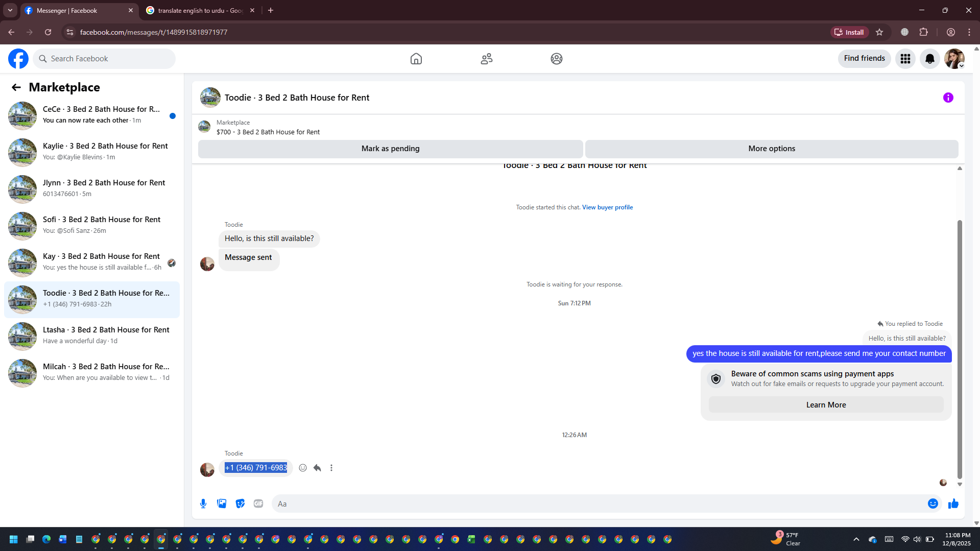Send a thumbs up like
Viewport: 980px width, 551px height.
(953, 504)
